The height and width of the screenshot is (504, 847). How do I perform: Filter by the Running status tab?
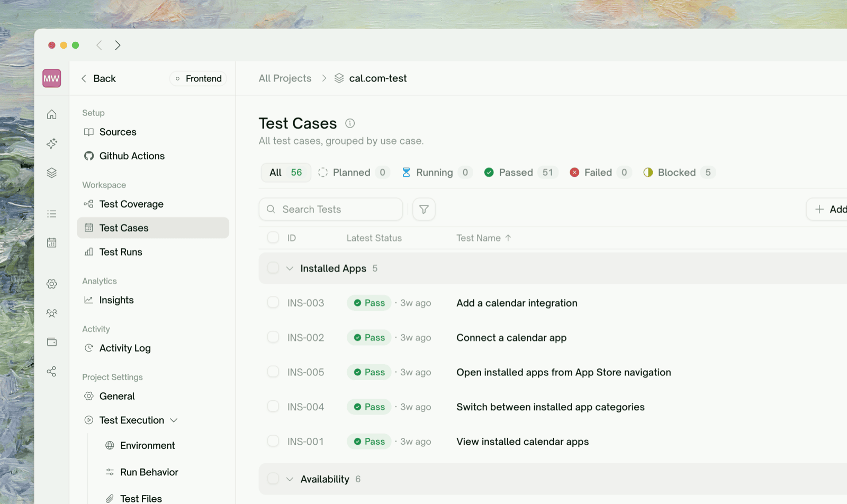(437, 173)
